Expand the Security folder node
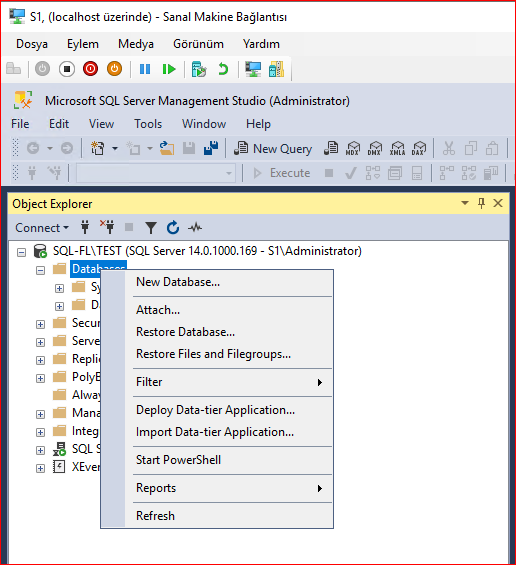The height and width of the screenshot is (565, 516). [40, 324]
